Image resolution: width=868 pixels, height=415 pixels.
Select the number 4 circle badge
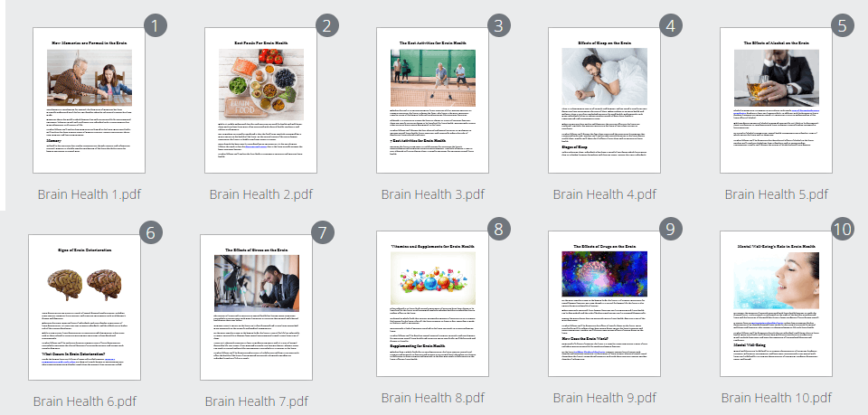pyautogui.click(x=670, y=26)
